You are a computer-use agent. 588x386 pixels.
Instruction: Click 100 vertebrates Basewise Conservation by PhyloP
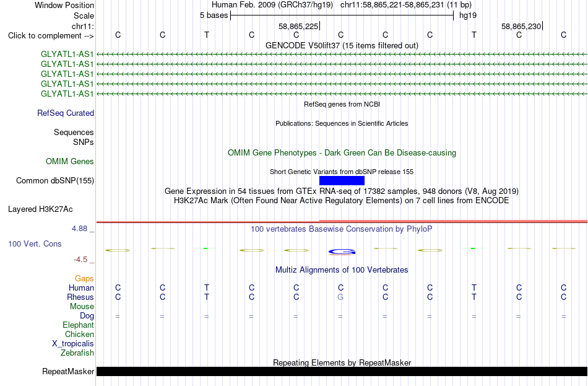click(342, 229)
